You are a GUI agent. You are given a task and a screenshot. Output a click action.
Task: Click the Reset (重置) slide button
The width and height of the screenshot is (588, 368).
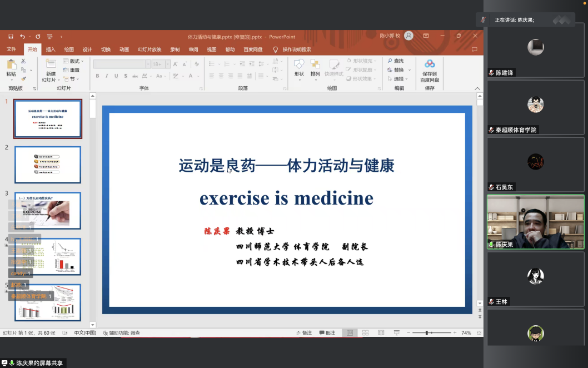[x=72, y=70]
